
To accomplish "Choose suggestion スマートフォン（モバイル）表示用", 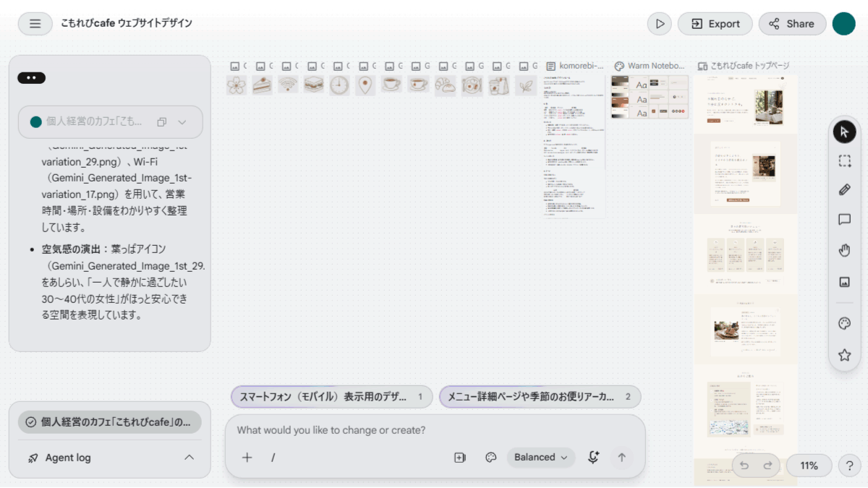I will point(332,397).
